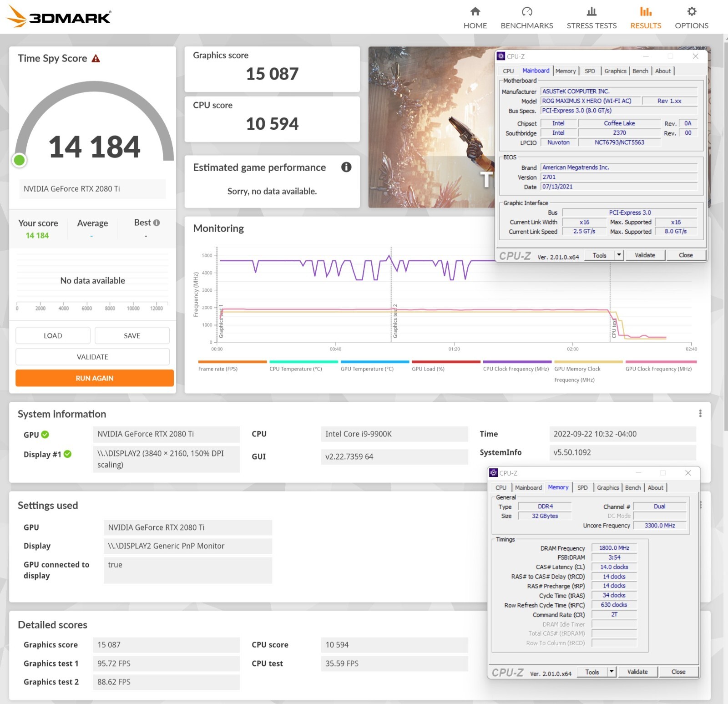
Task: Toggle CPU Clock Frequency purple legend
Action: [x=517, y=366]
